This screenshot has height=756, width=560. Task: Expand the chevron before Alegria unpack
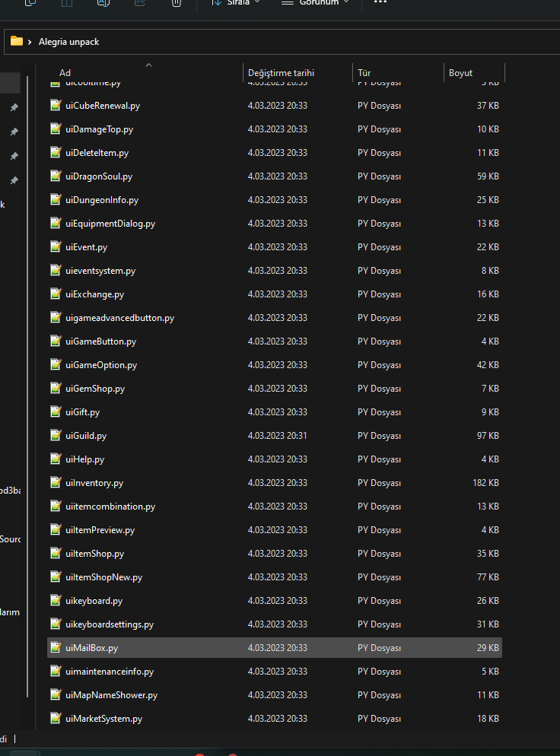click(x=30, y=42)
